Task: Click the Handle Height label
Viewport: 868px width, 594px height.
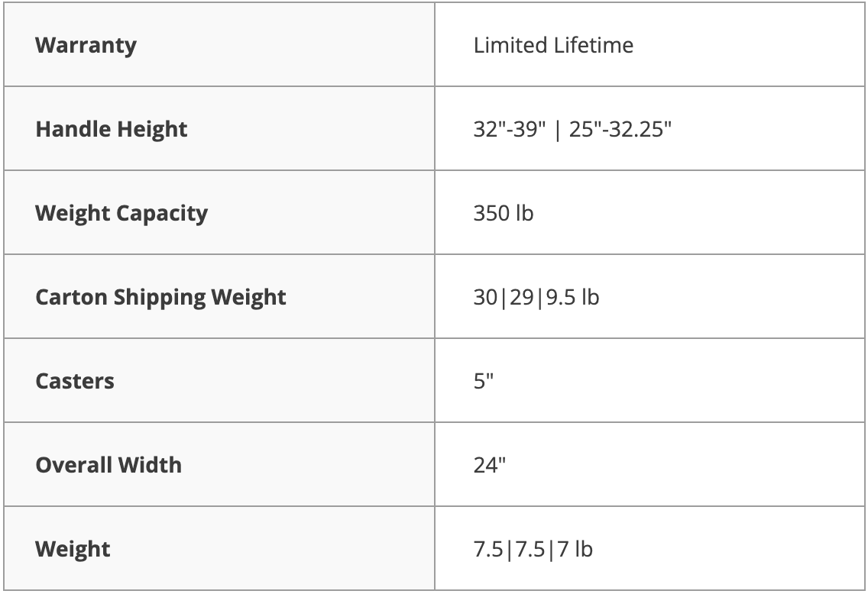Action: click(111, 129)
